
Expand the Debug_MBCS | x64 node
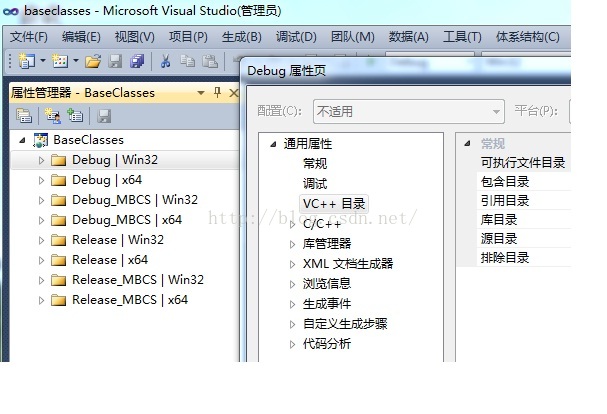[41, 220]
